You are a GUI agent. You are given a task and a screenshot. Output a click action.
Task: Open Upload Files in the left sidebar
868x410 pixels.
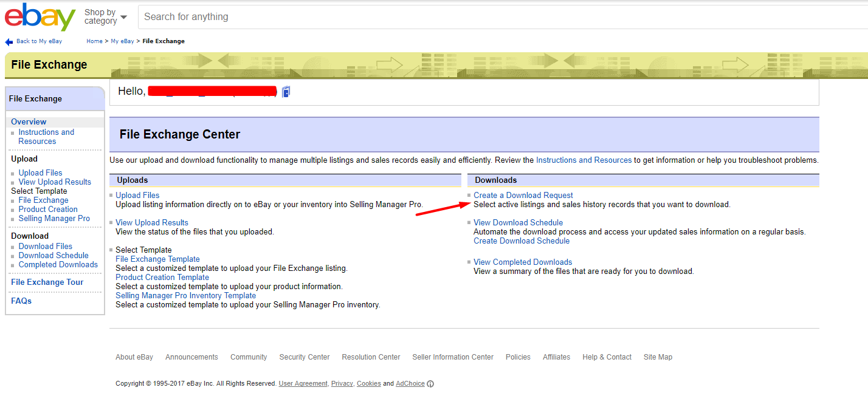[40, 173]
